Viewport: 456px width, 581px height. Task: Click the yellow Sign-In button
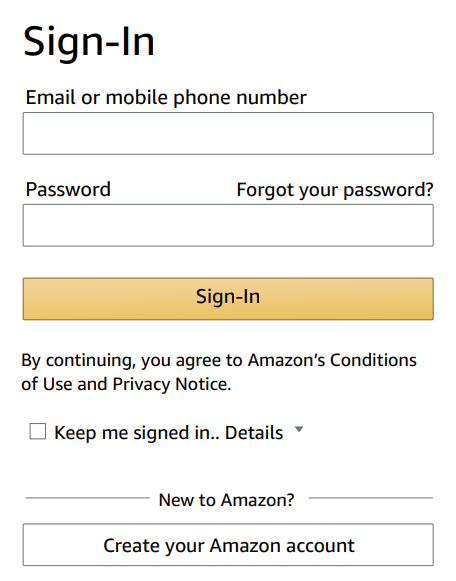228,299
